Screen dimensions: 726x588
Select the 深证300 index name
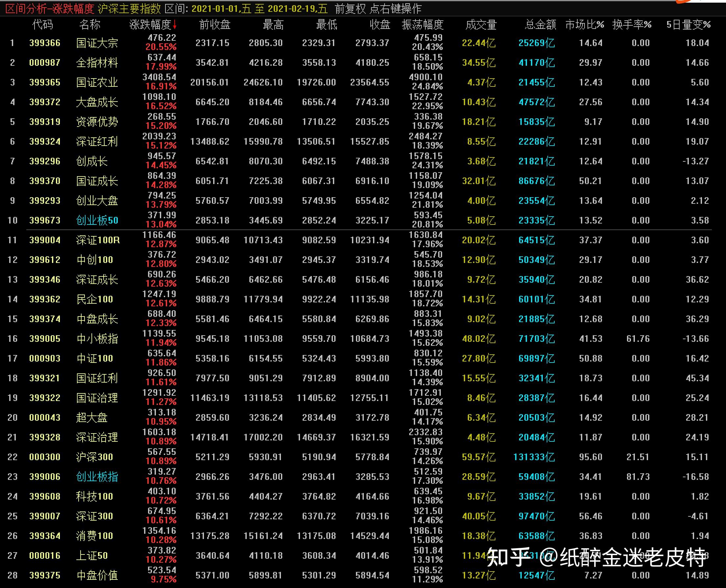(94, 516)
